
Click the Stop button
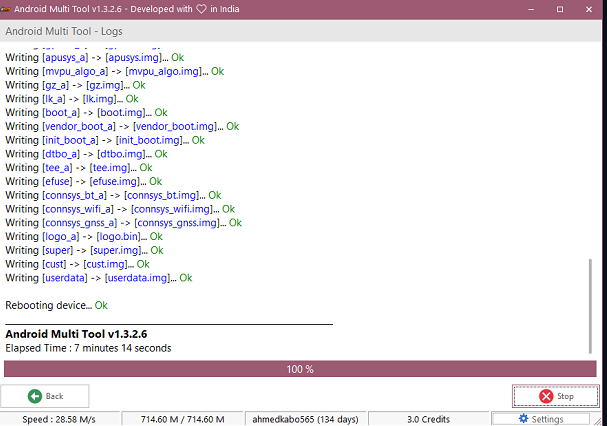pos(556,396)
